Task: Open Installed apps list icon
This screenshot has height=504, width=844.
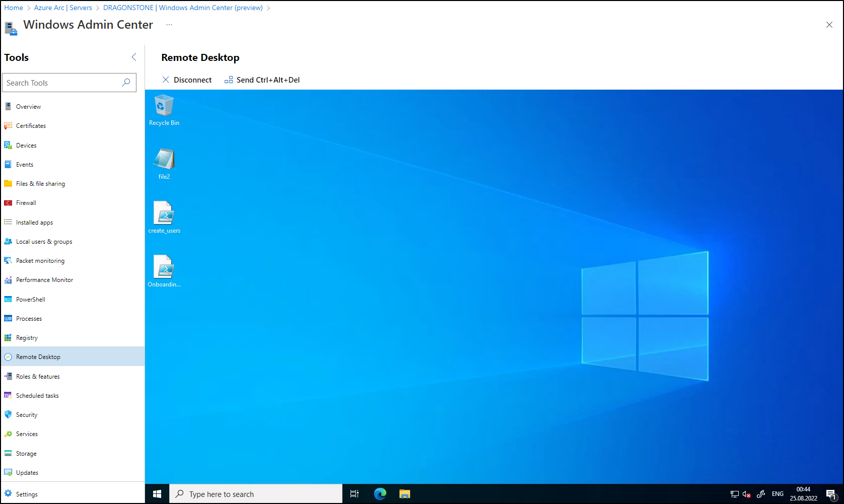Action: click(8, 222)
